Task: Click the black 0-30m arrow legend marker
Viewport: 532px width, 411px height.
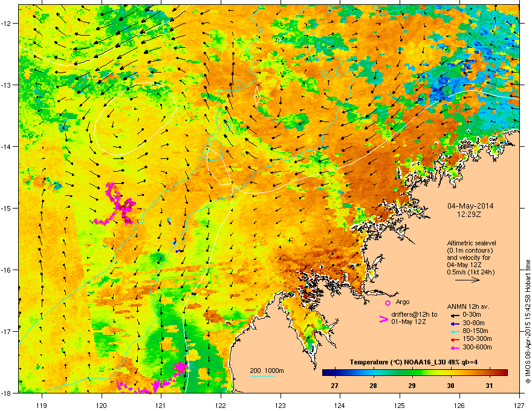Action: point(455,315)
